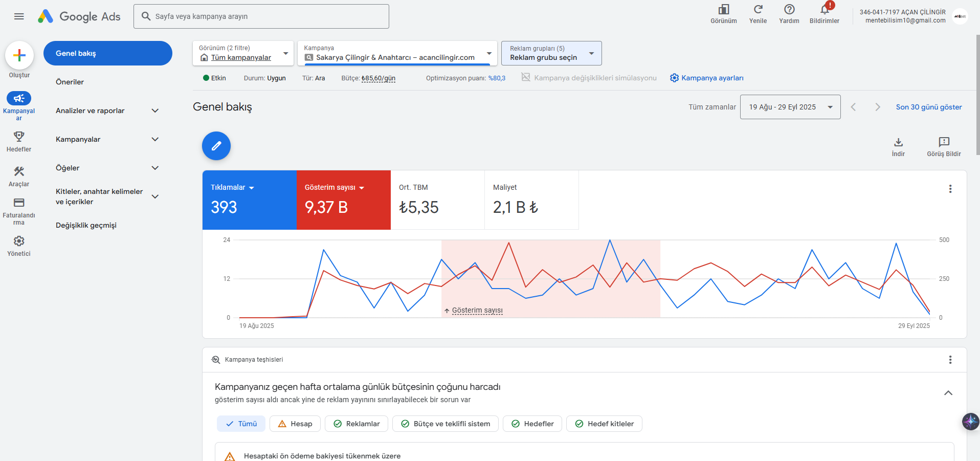Open the hamburger main menu

(x=19, y=16)
